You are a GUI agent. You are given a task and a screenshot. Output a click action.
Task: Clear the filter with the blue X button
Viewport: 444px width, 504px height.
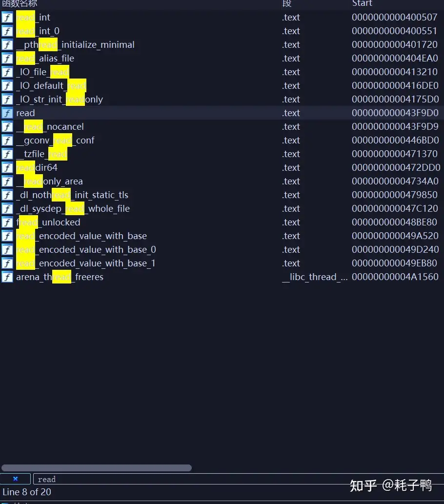click(15, 479)
